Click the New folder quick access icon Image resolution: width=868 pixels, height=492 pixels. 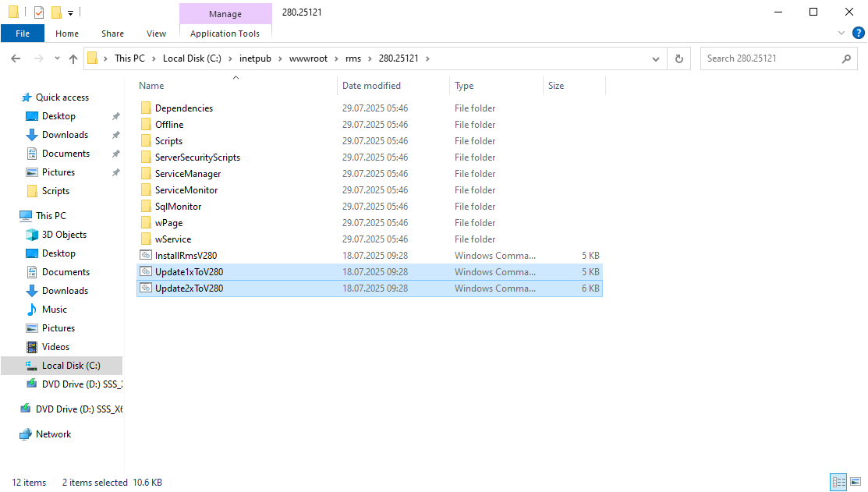pos(56,12)
